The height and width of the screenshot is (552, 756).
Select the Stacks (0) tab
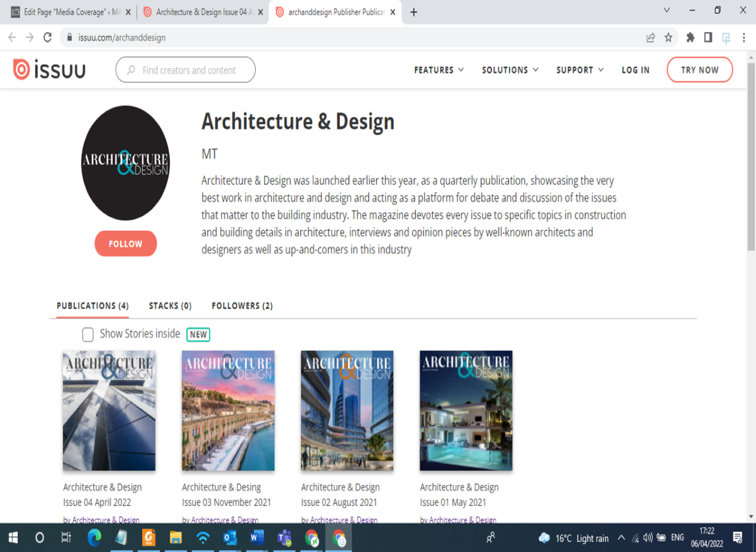[170, 306]
